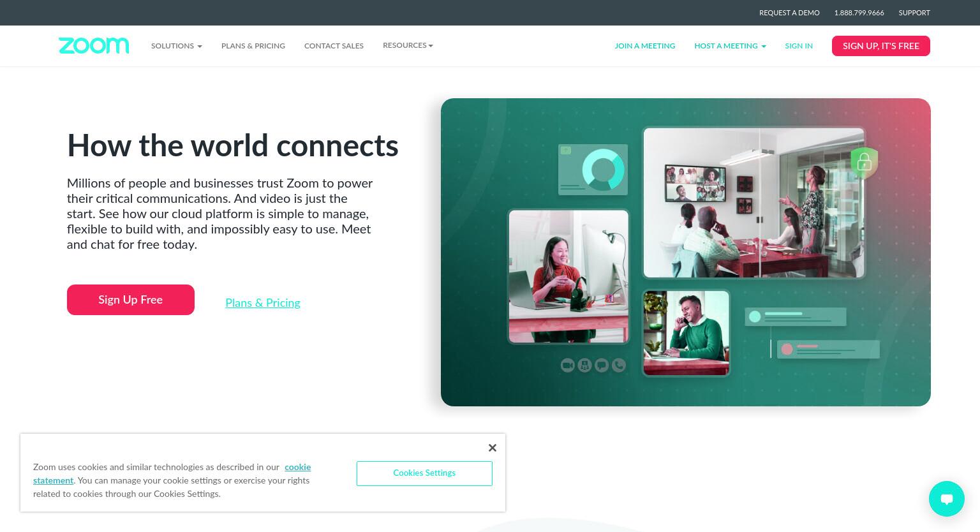Image resolution: width=980 pixels, height=532 pixels.
Task: Click the 1.888.799.9666 phone number
Action: 859,13
